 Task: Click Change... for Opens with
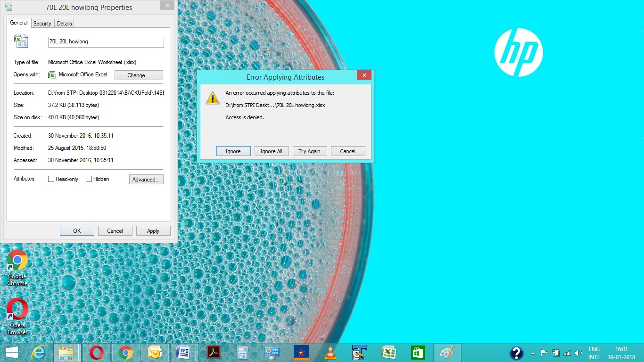pyautogui.click(x=139, y=75)
